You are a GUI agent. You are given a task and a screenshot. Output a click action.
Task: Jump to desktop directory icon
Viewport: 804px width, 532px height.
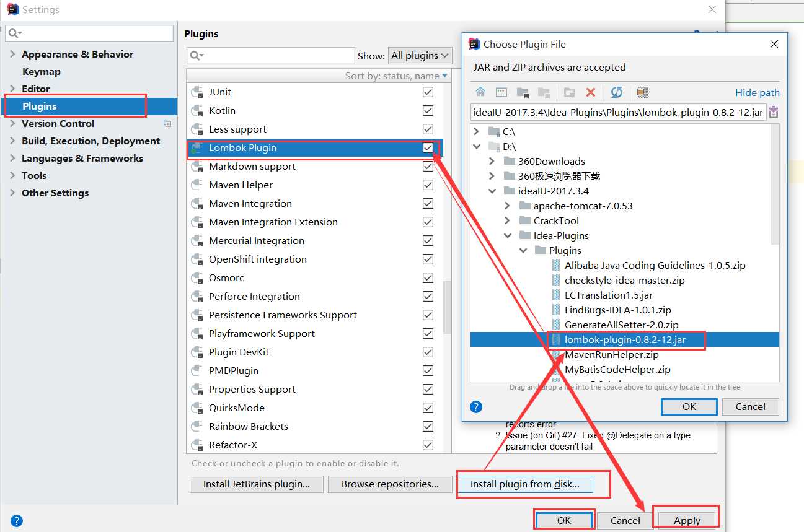click(501, 92)
